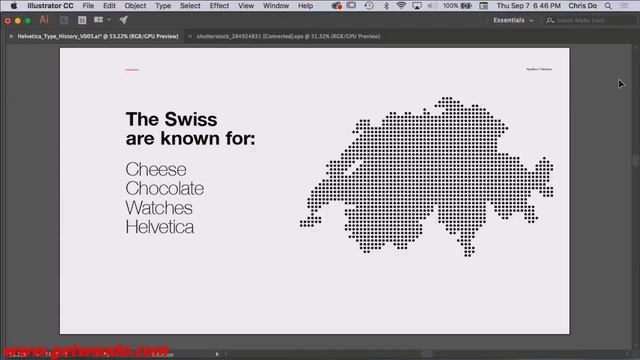Open the Essentials workspace switcher
This screenshot has height=360, width=640.
tap(513, 20)
